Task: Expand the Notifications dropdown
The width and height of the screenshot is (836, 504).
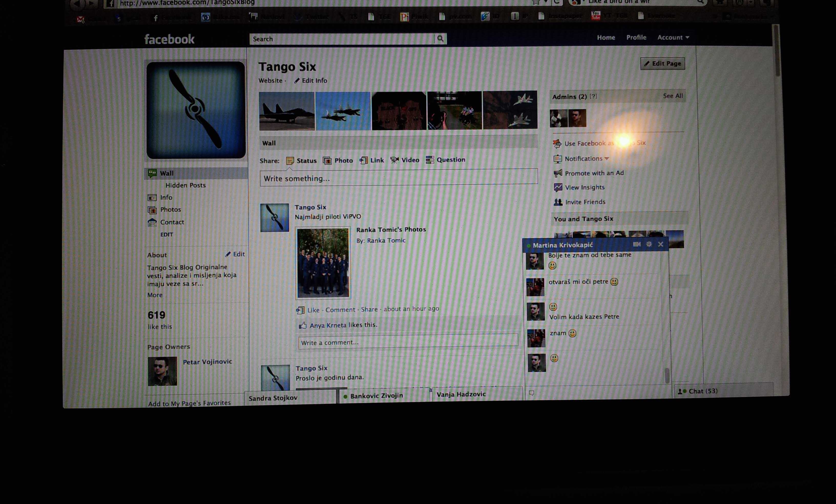Action: click(587, 159)
